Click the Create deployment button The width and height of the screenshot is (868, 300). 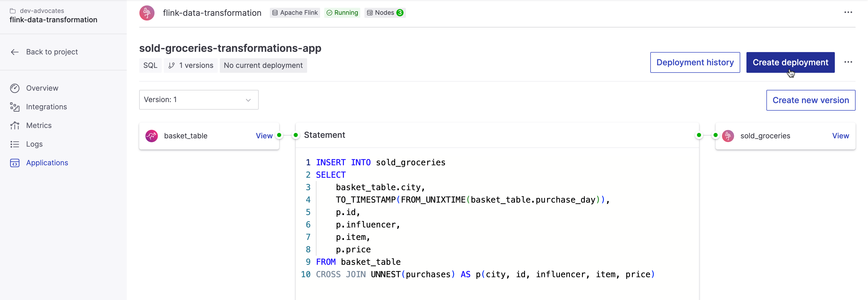[x=791, y=62]
